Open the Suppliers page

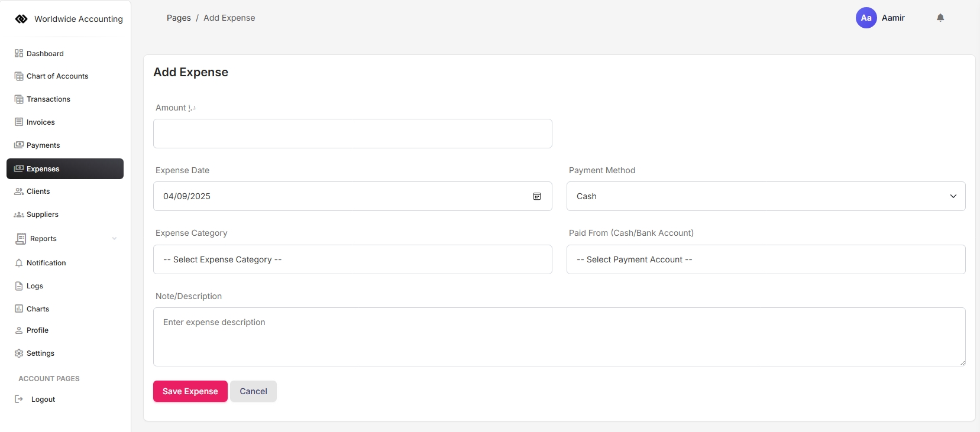(x=42, y=215)
